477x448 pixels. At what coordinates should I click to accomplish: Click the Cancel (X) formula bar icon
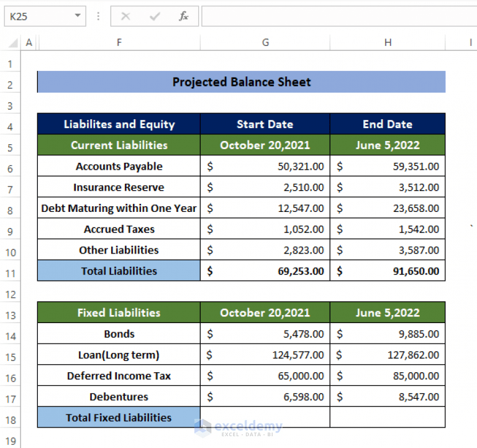pos(125,16)
